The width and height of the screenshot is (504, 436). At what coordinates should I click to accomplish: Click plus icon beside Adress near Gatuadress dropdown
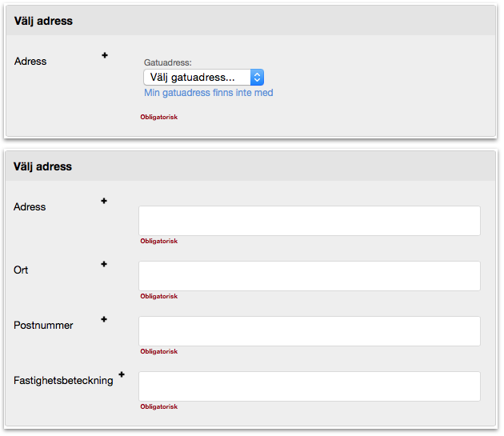[105, 55]
